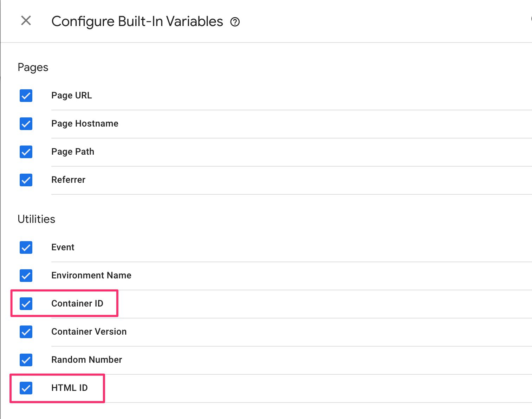
Task: Uncheck the Random Number checkbox
Action: click(x=26, y=360)
